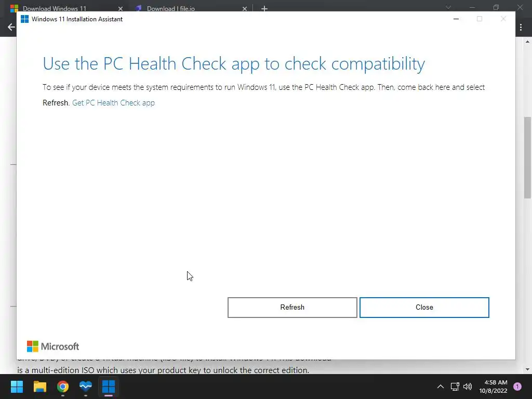The width and height of the screenshot is (532, 399).
Task: Minimize the Chrome browser window
Action: (x=472, y=7)
